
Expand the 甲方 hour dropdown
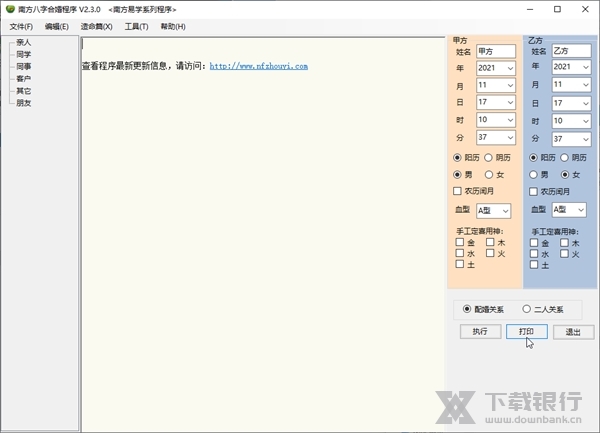510,120
